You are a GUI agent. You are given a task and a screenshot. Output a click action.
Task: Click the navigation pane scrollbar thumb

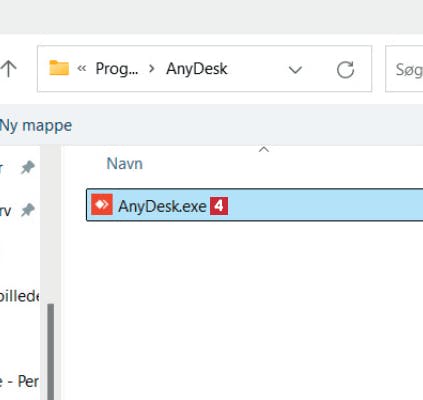51,351
